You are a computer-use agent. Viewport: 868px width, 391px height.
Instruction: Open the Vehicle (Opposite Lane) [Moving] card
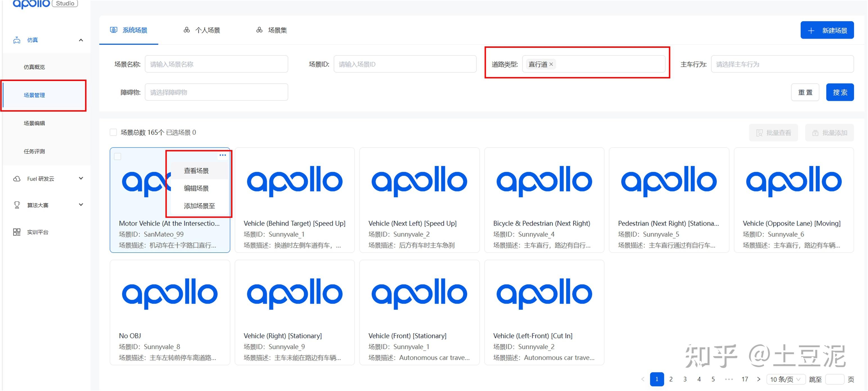tap(794, 200)
